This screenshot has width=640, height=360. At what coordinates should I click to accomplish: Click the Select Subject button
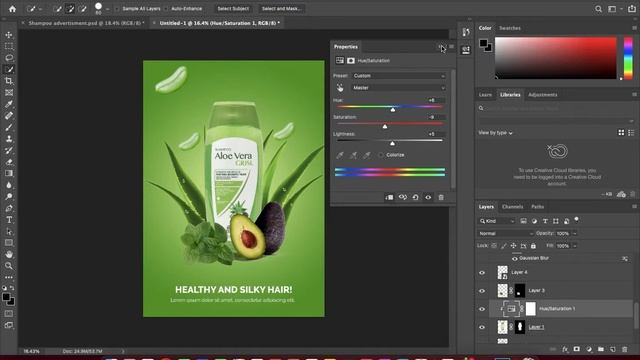pos(233,9)
